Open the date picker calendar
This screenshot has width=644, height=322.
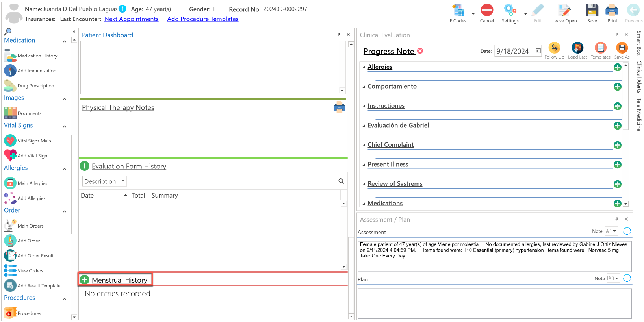tap(538, 51)
